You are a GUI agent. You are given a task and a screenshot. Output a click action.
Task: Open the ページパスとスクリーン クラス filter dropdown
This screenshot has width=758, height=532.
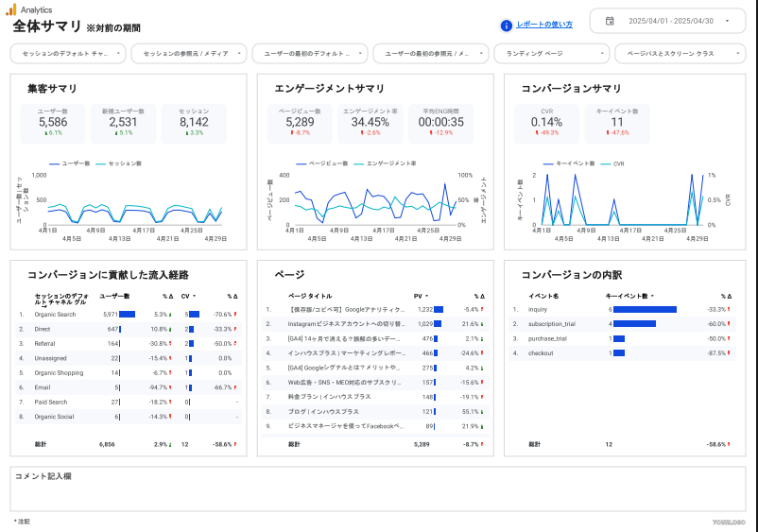point(680,54)
